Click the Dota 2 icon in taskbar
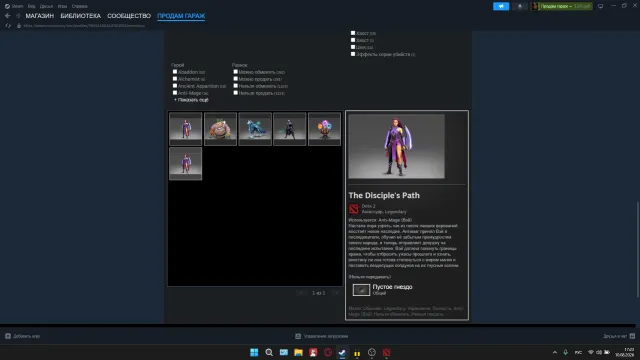Screen dimensions: 640x360 386,352
